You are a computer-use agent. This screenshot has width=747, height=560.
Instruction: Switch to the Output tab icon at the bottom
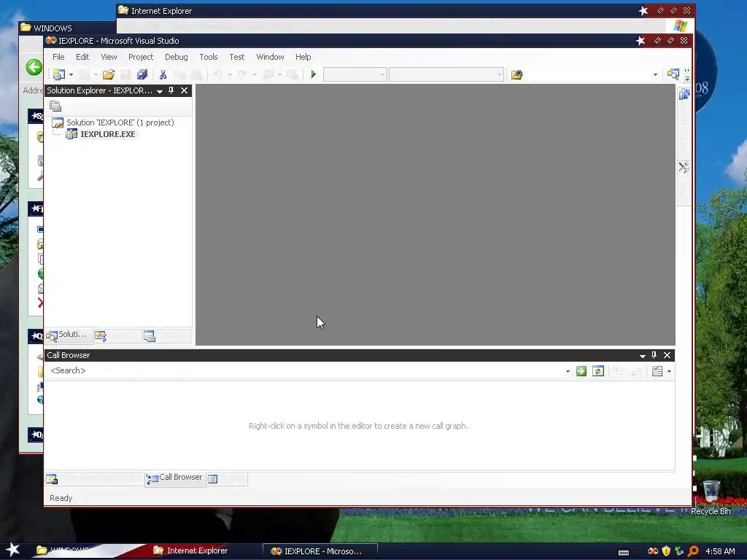point(212,478)
